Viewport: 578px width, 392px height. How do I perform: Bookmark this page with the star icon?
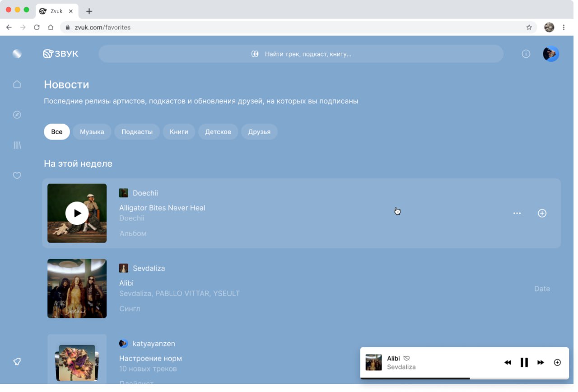[x=529, y=28]
